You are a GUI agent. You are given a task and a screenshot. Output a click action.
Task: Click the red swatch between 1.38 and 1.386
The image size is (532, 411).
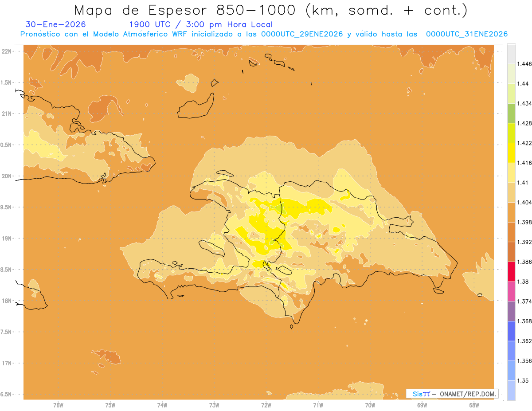pyautogui.click(x=511, y=272)
